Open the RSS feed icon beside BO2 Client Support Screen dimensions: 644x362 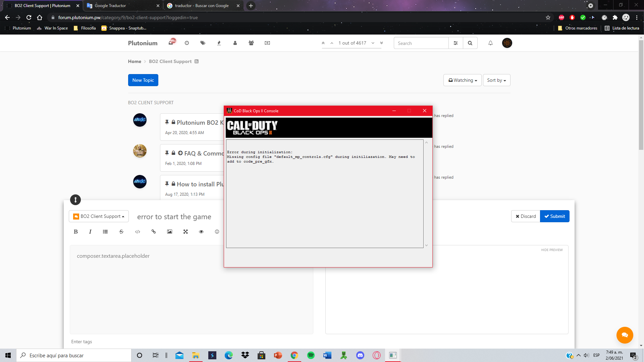(x=197, y=61)
